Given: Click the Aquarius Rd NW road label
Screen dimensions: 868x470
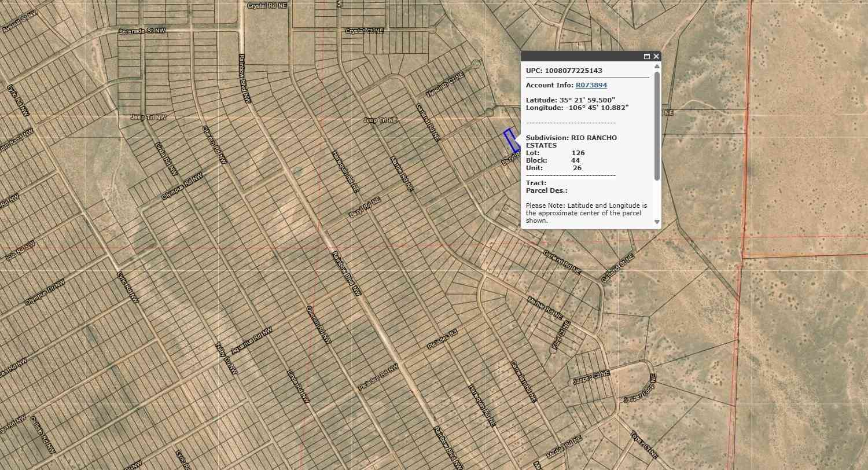Looking at the screenshot, I should coord(252,340).
